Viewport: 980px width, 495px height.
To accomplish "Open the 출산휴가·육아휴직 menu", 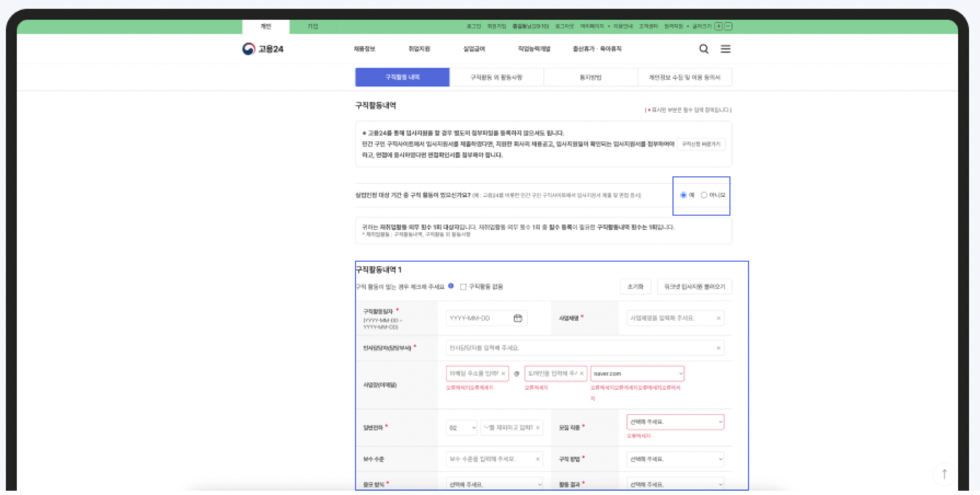I will [598, 49].
